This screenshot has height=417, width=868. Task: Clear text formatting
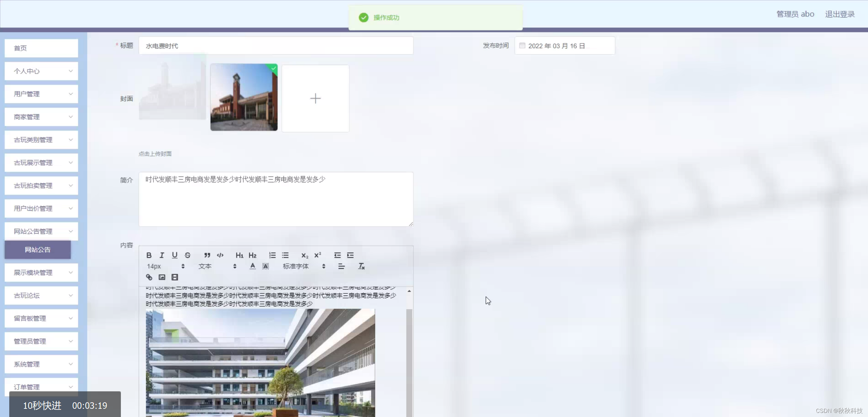[361, 266]
